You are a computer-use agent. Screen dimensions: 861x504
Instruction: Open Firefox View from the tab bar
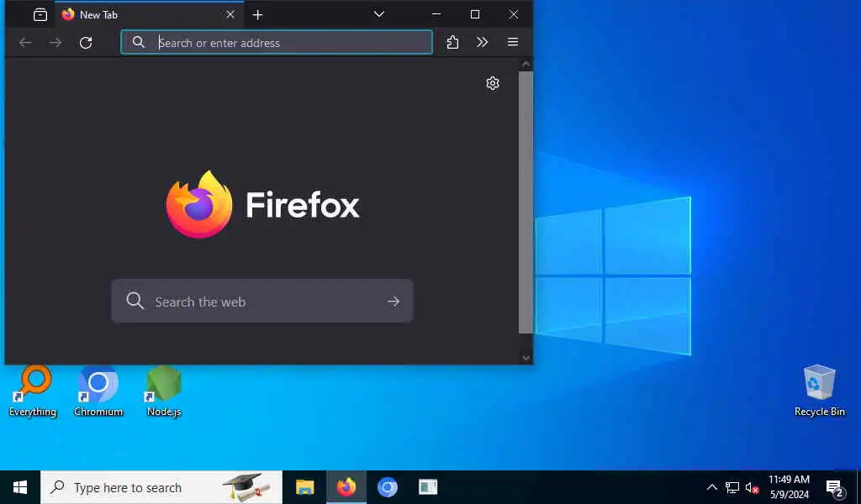click(x=40, y=15)
